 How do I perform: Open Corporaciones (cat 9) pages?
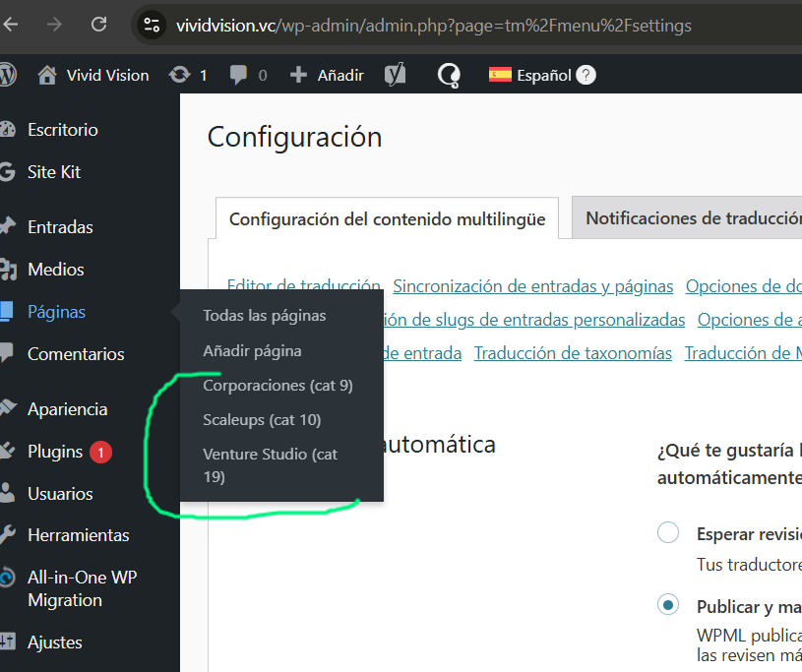(278, 386)
